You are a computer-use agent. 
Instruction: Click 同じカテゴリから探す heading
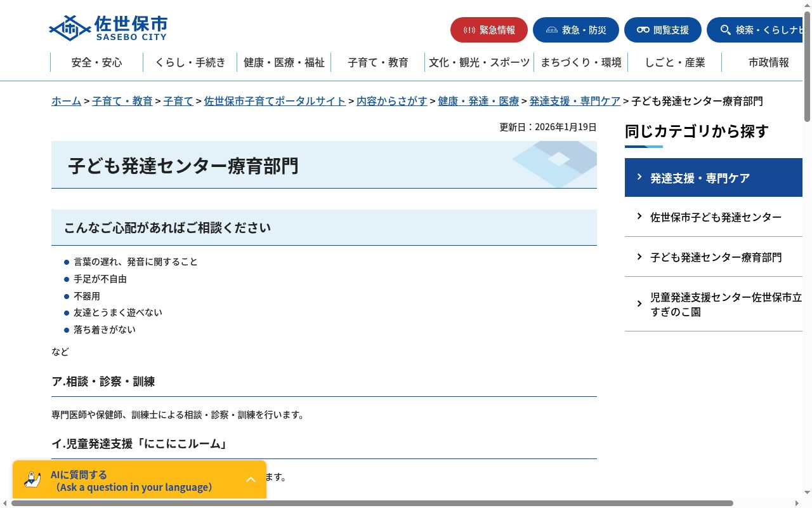[697, 131]
